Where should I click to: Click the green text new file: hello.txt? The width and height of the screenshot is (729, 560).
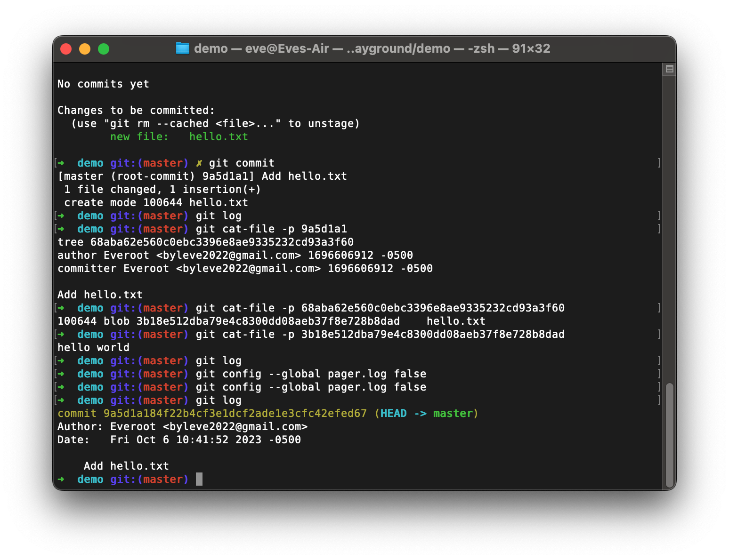click(179, 136)
